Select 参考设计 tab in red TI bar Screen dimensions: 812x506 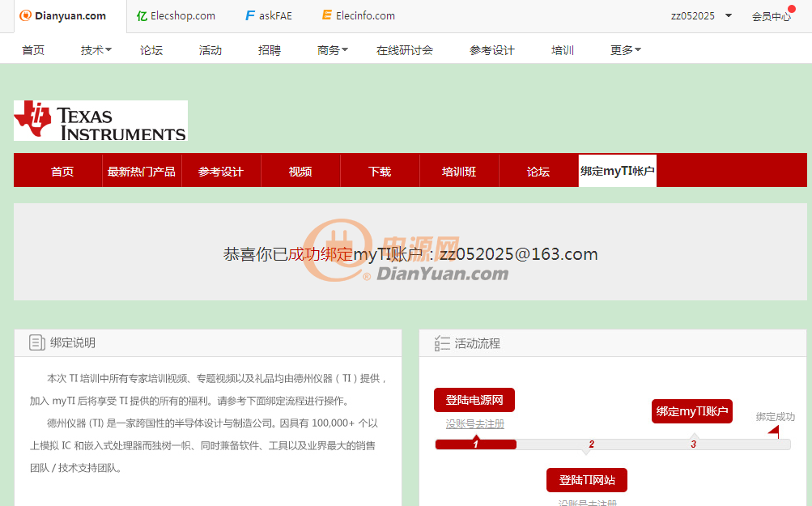click(x=220, y=172)
